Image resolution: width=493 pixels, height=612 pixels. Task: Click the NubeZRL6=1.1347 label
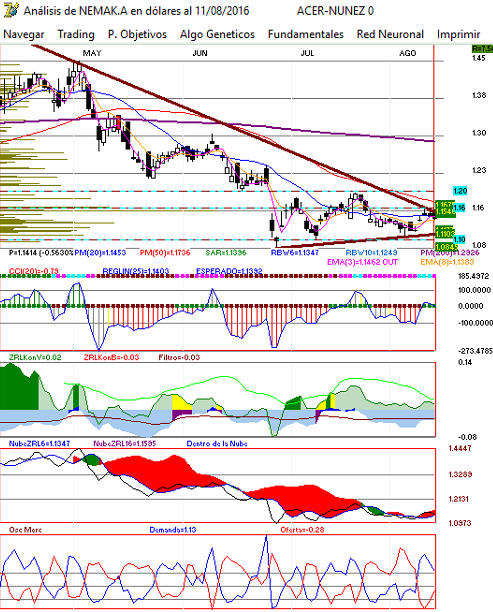(39, 443)
